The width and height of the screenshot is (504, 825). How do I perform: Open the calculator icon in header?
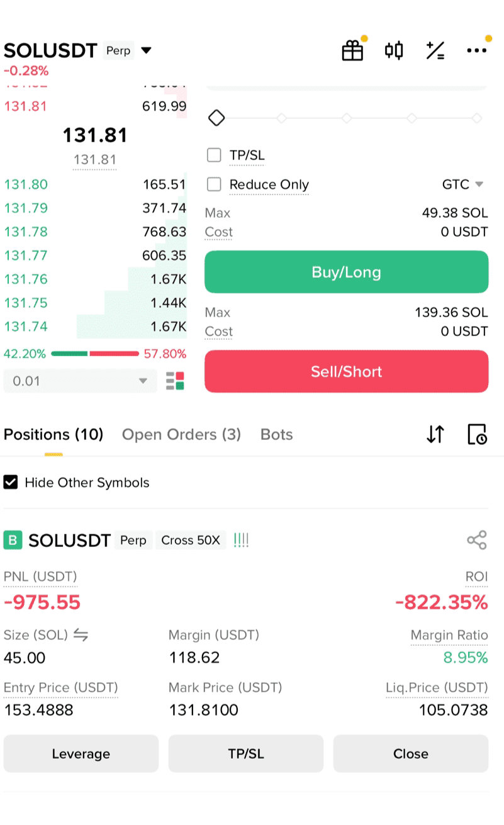point(435,50)
